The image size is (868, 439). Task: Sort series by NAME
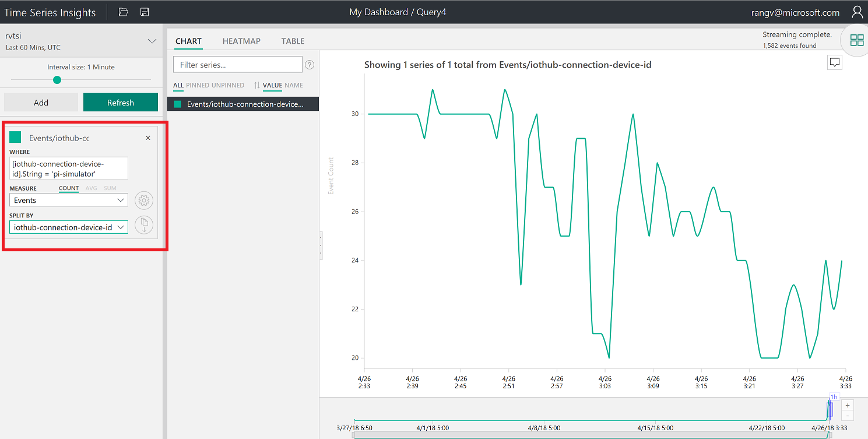pos(294,85)
